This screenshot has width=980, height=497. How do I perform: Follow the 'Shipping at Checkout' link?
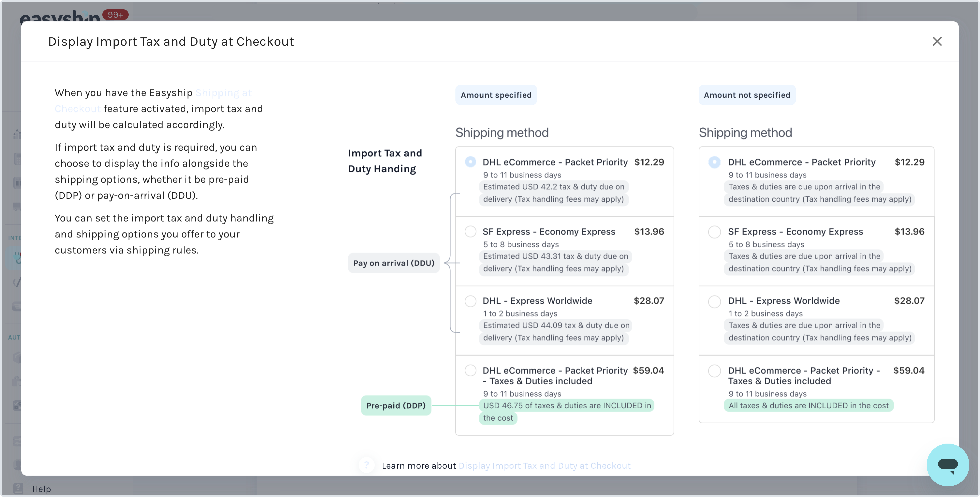[153, 100]
